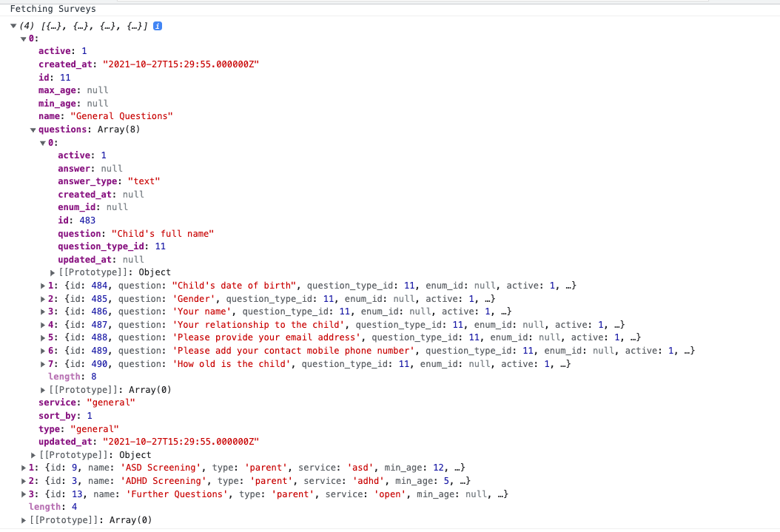Expand survey 1 ASD Screening
Screen dimensions: 780x532
pyautogui.click(x=24, y=468)
